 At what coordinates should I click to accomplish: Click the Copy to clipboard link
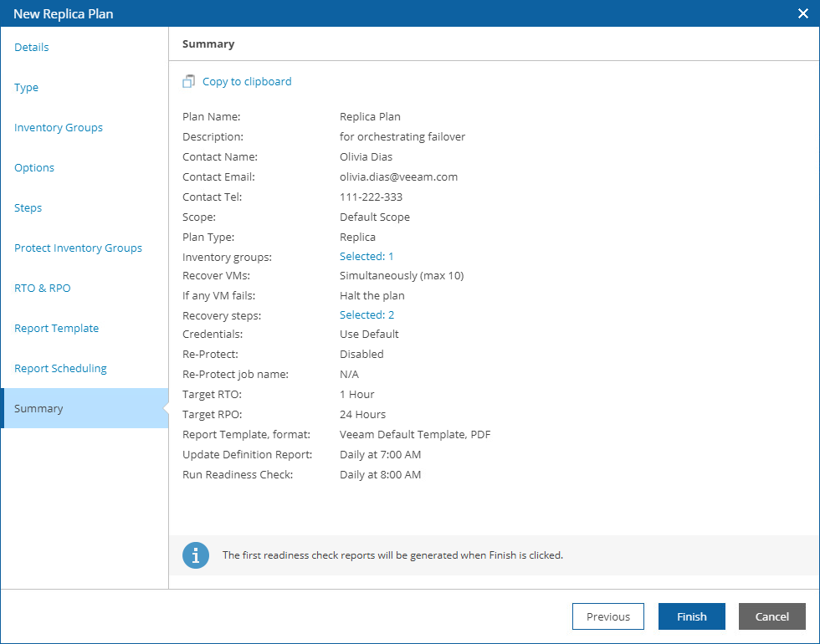tap(247, 81)
